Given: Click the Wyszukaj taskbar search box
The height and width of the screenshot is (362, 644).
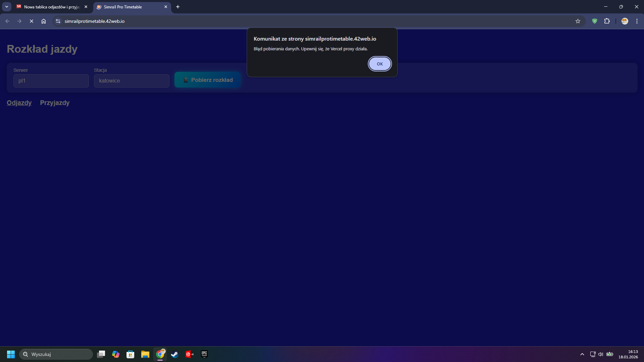Looking at the screenshot, I should click(56, 354).
